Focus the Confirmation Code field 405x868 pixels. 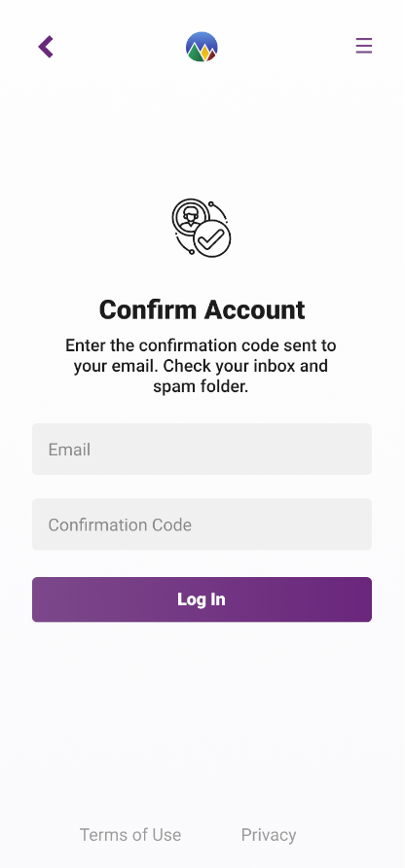click(x=202, y=524)
